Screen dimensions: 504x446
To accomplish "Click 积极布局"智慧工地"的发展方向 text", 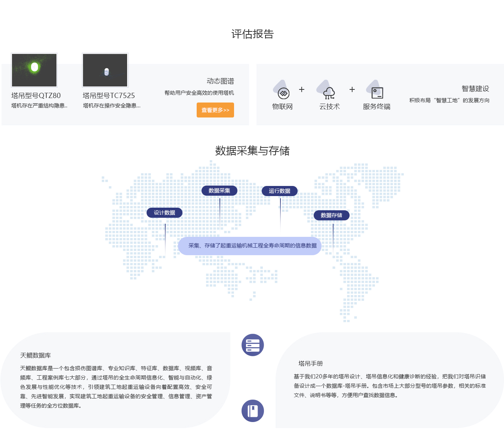I will [449, 100].
